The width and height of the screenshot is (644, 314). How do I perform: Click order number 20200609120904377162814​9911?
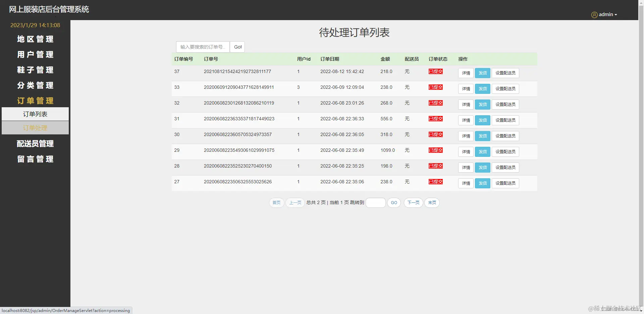[x=239, y=87]
